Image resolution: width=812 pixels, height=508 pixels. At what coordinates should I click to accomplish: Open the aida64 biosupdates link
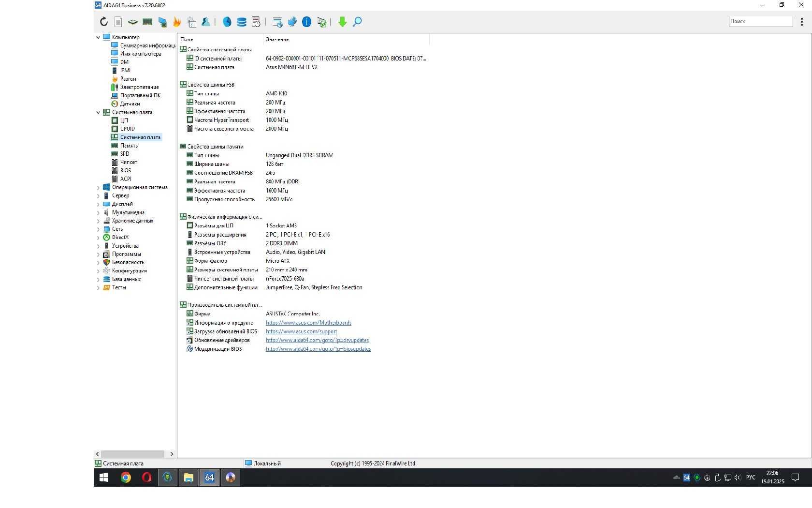[318, 349]
